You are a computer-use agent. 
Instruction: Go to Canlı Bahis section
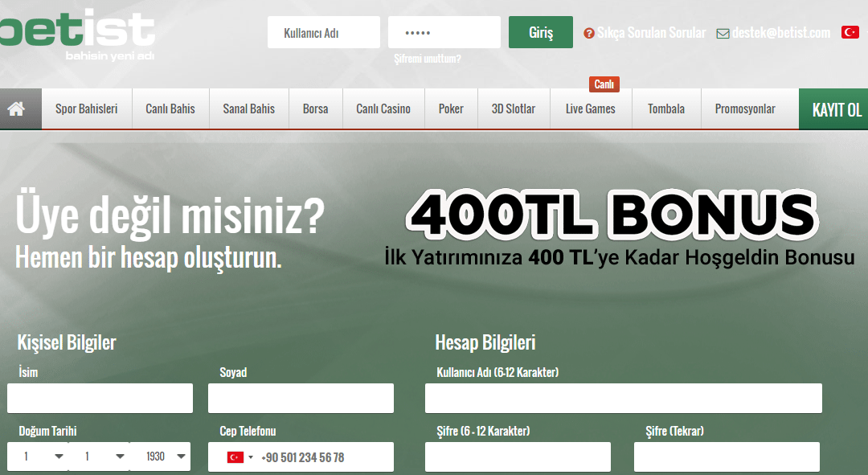pyautogui.click(x=170, y=109)
